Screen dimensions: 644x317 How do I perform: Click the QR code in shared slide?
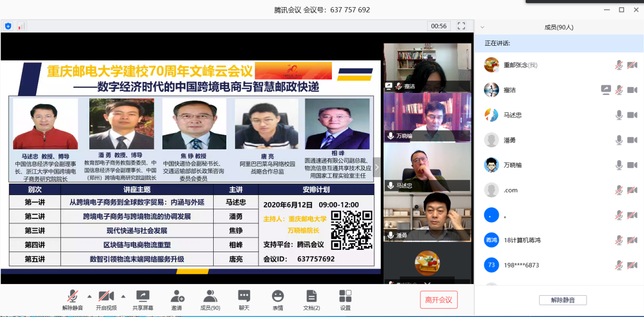click(x=352, y=230)
